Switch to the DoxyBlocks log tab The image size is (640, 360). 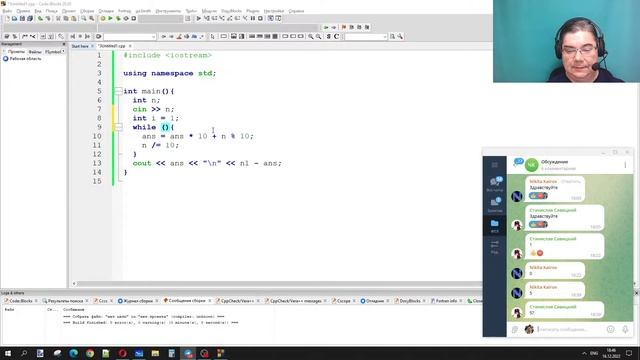[x=409, y=301]
